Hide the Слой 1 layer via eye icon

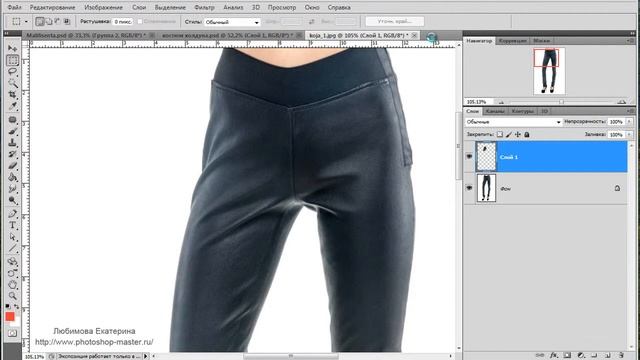click(469, 157)
